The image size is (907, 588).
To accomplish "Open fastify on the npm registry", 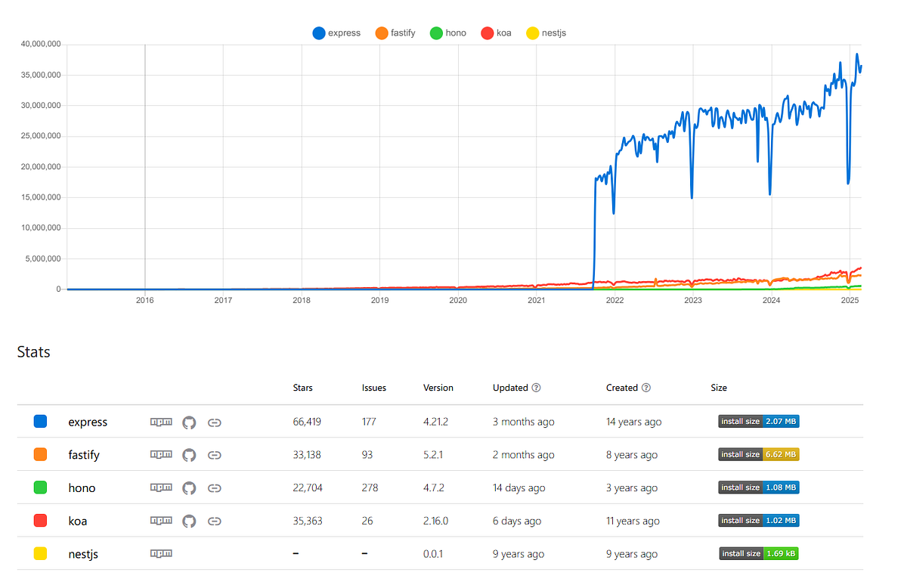I will [x=161, y=454].
